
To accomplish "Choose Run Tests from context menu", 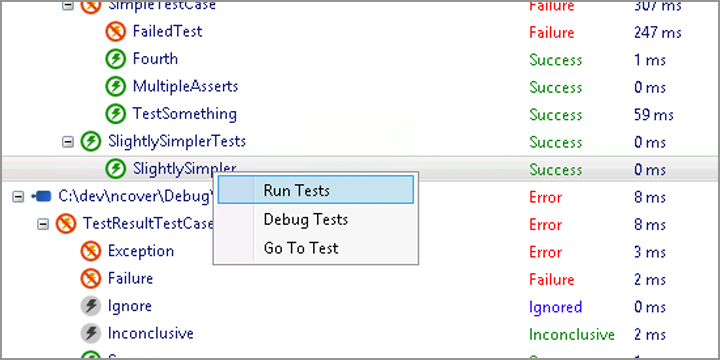I will tap(315, 190).
